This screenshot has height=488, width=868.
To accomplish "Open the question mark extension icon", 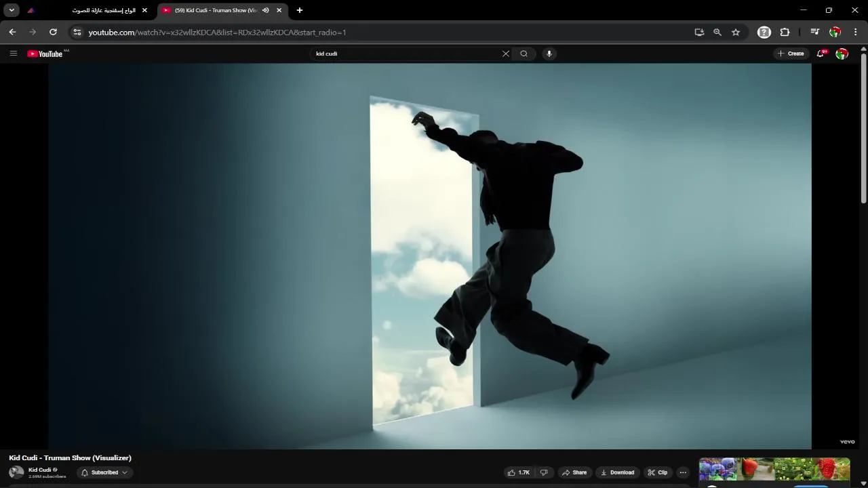I will (x=764, y=32).
